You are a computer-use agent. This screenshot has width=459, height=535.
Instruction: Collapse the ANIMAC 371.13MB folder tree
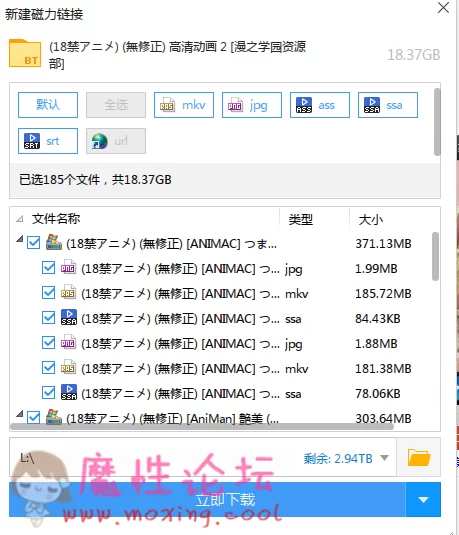coord(20,239)
